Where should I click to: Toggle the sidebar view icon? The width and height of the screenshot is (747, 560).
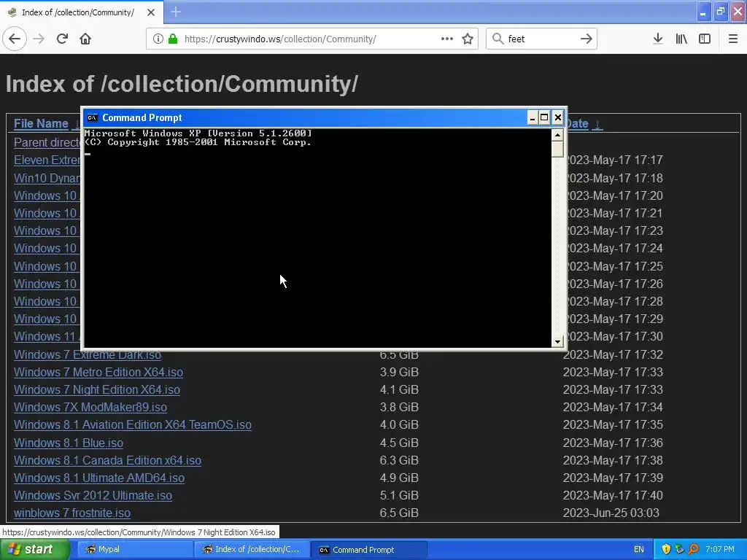pyautogui.click(x=705, y=39)
